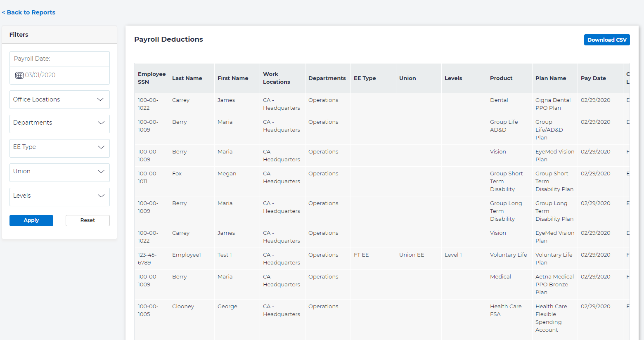Viewport: 644px width, 340px height.
Task: Select the Product column header
Action: click(501, 78)
